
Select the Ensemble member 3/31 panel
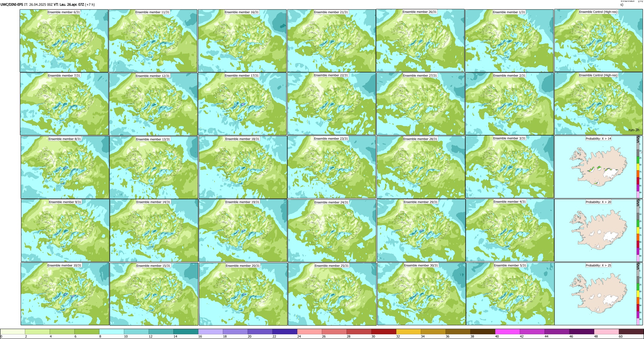[x=509, y=167]
